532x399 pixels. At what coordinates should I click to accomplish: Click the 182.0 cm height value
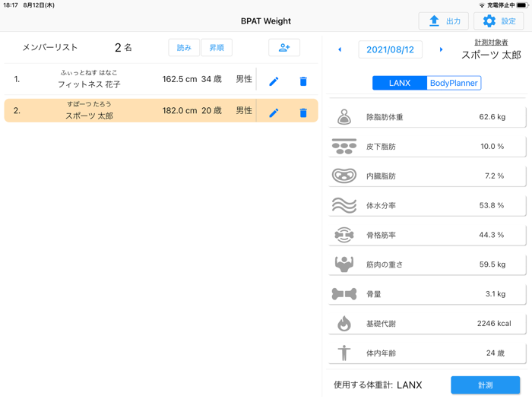tap(179, 111)
